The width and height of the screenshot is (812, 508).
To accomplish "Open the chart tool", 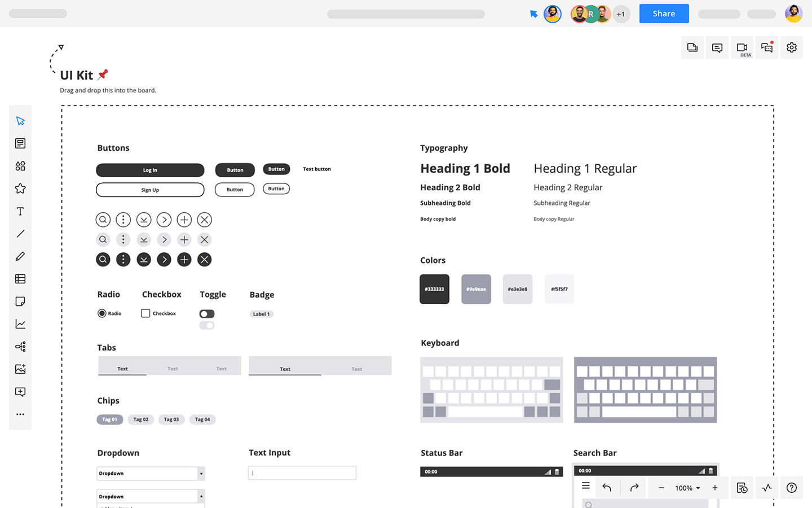I will 20,324.
